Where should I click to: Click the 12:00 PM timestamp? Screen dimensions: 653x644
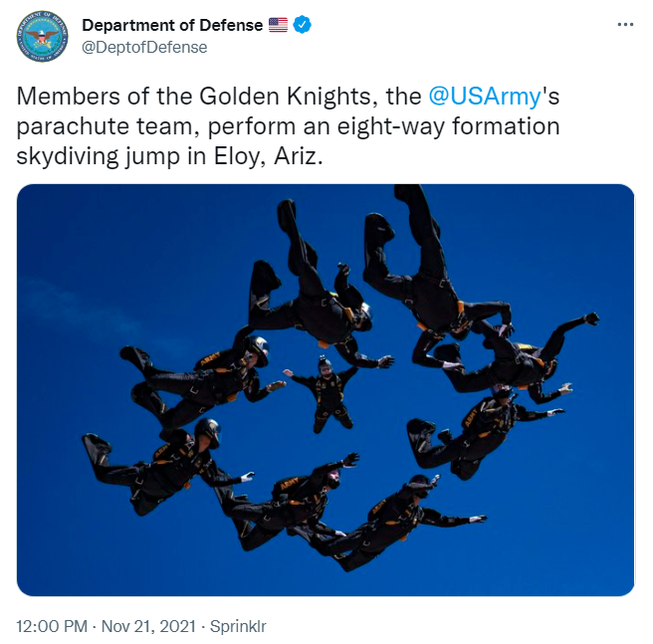[x=52, y=626]
